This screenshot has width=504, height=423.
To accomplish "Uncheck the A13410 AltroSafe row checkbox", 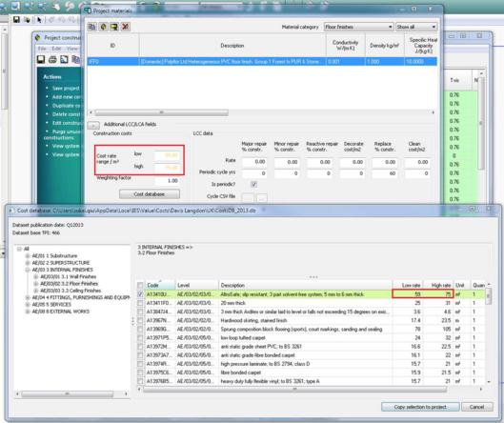I will pyautogui.click(x=140, y=294).
